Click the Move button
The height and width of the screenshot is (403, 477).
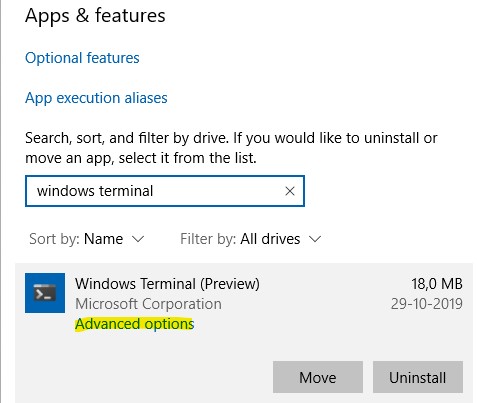point(318,377)
